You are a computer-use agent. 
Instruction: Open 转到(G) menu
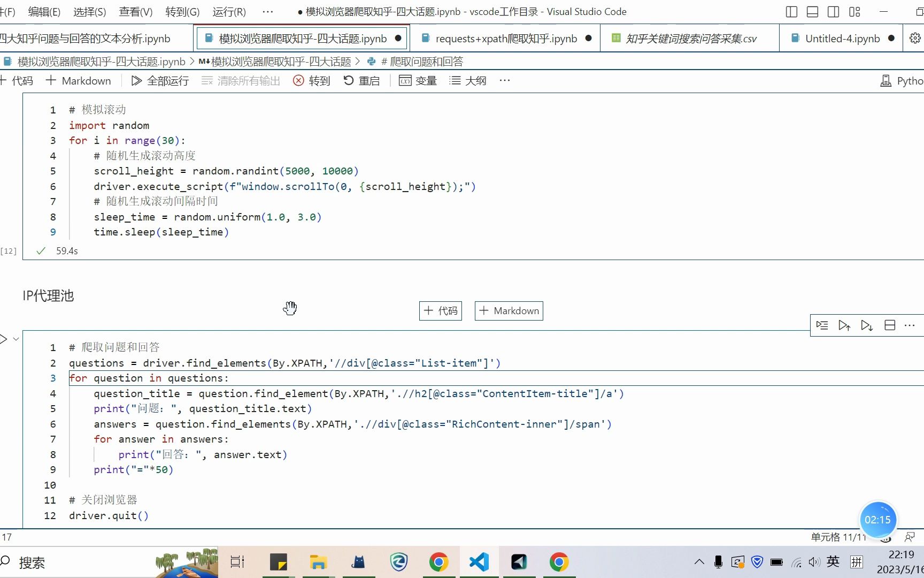pyautogui.click(x=182, y=12)
